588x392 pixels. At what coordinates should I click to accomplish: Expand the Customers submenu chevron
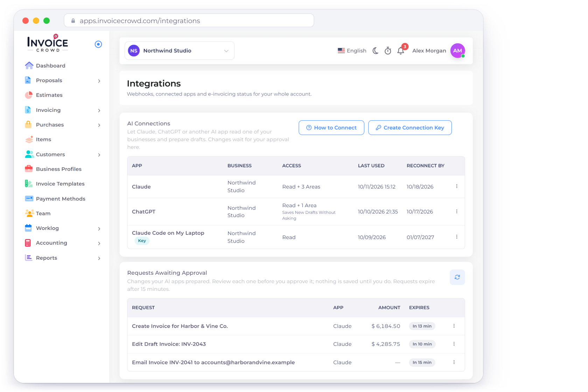tap(99, 155)
